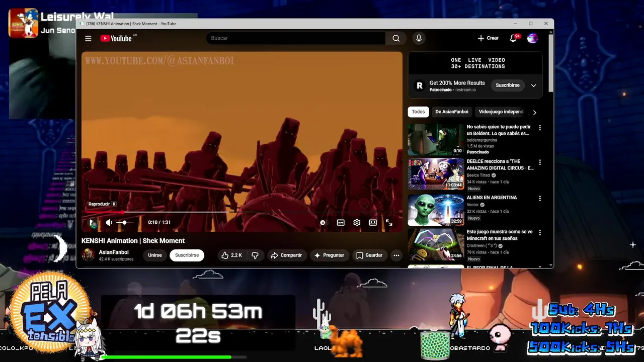Viewport: 644px width, 362px height.
Task: Save video with Guardar button
Action: (369, 255)
